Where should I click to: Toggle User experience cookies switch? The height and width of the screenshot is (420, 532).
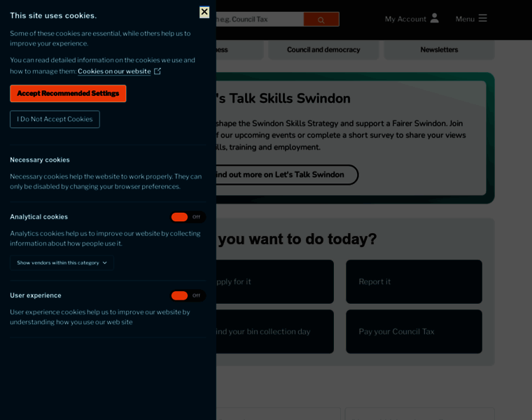[188, 295]
